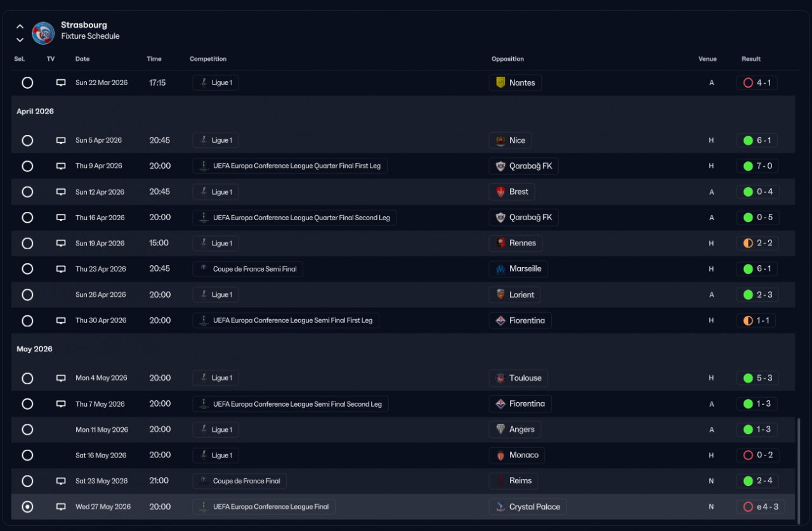Open the e 4 - 3 result against Crystal Palace
Viewport: 812px width, 531px height.
click(761, 507)
